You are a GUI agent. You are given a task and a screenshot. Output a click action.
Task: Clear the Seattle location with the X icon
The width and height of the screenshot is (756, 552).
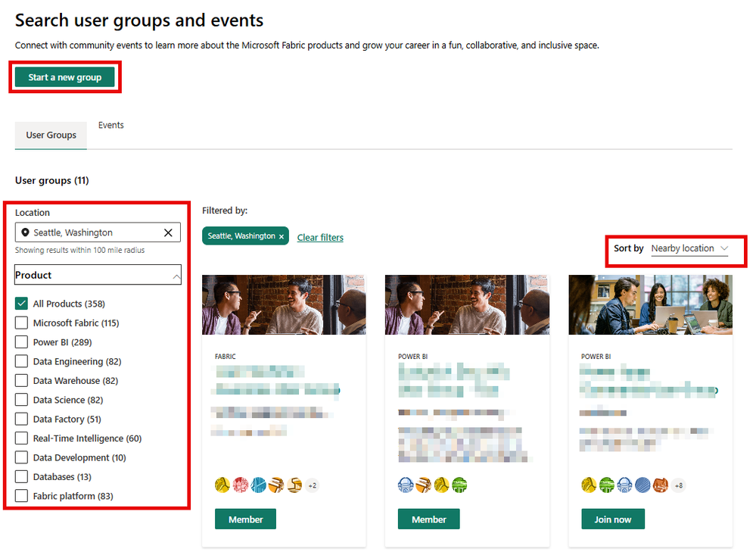click(168, 232)
